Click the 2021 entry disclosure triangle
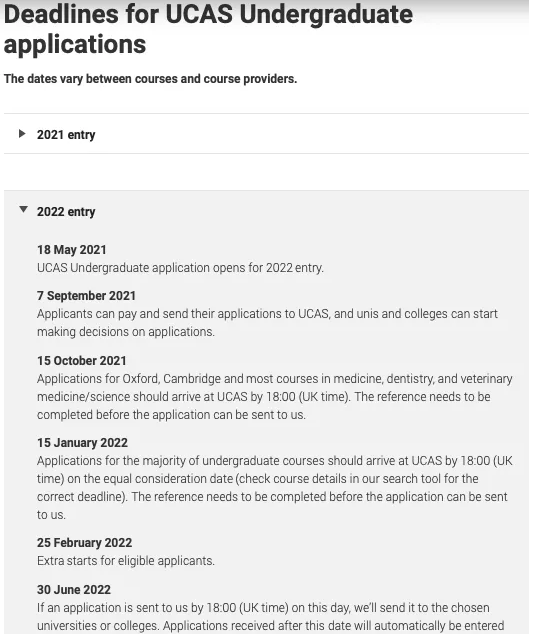The width and height of the screenshot is (536, 634). (x=22, y=134)
